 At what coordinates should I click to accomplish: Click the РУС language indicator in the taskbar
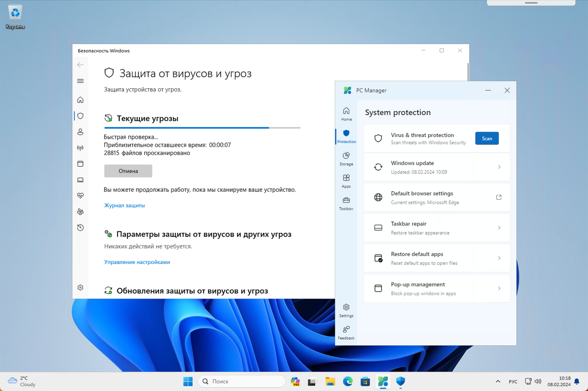pos(513,382)
